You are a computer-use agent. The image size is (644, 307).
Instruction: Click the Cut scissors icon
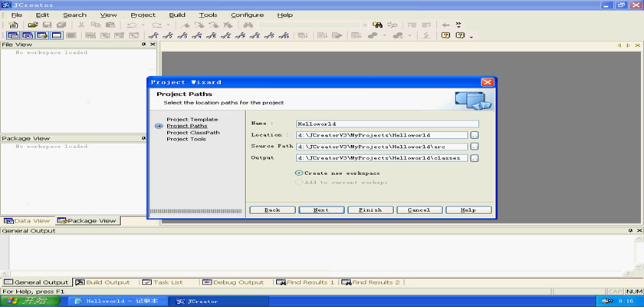click(81, 25)
